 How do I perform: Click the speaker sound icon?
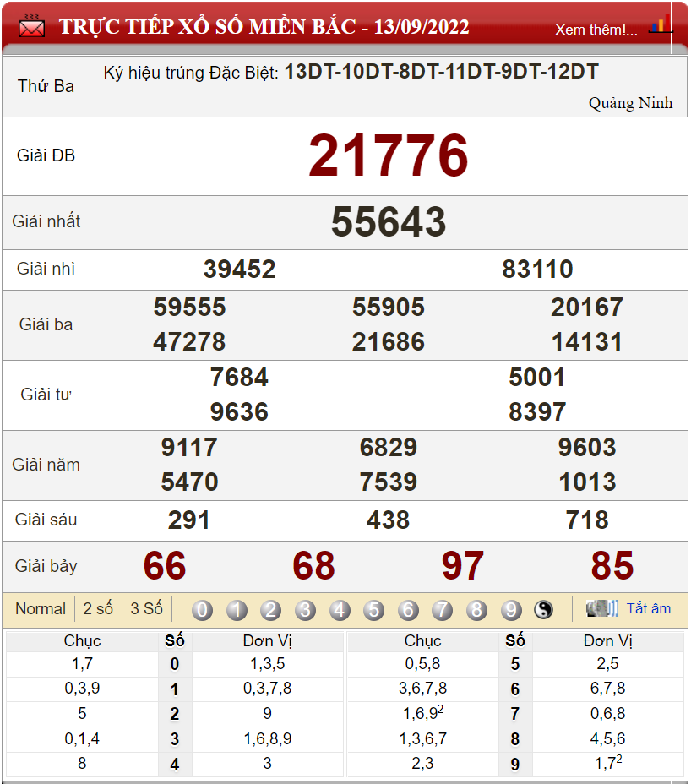click(602, 608)
